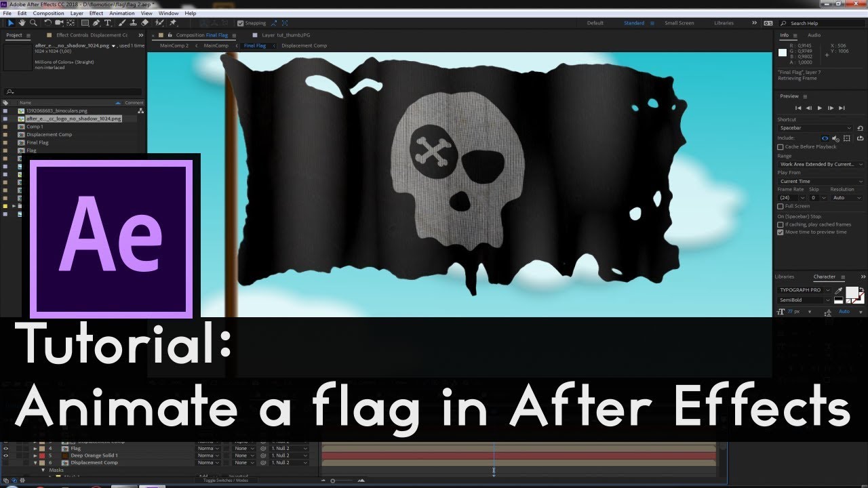Select the Rotation tool

[x=47, y=22]
